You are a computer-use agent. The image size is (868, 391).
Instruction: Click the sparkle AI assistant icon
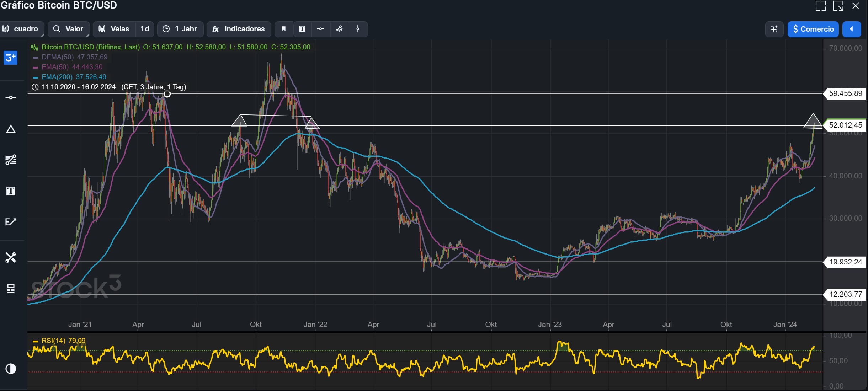tap(774, 29)
